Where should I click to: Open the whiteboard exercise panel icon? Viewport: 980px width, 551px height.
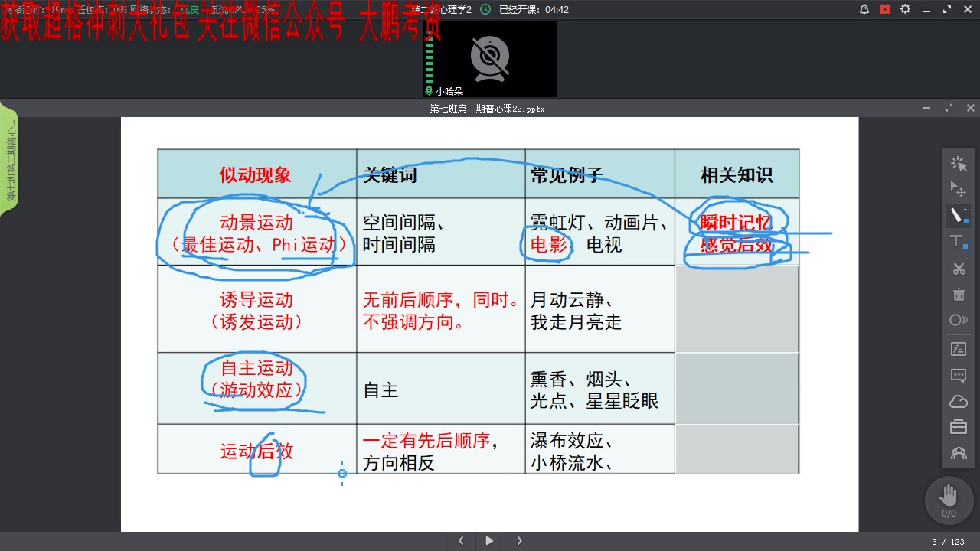[x=959, y=349]
